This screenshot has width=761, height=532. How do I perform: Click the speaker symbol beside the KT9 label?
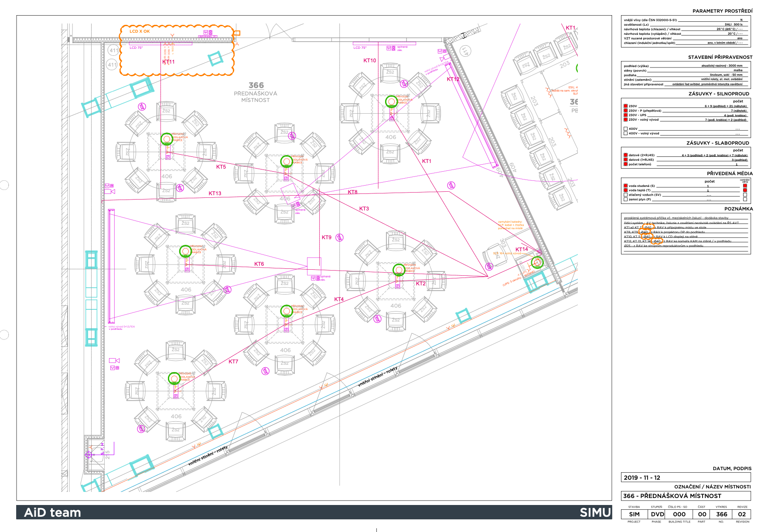tap(339, 237)
